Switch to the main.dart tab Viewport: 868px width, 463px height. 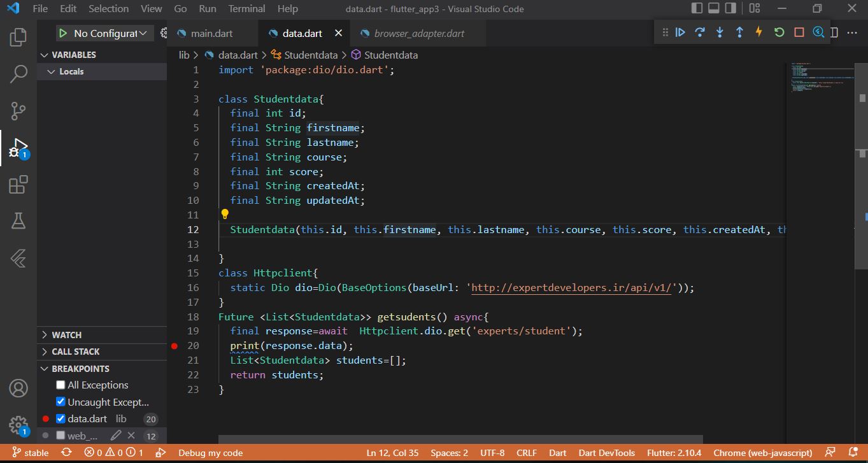pos(213,33)
